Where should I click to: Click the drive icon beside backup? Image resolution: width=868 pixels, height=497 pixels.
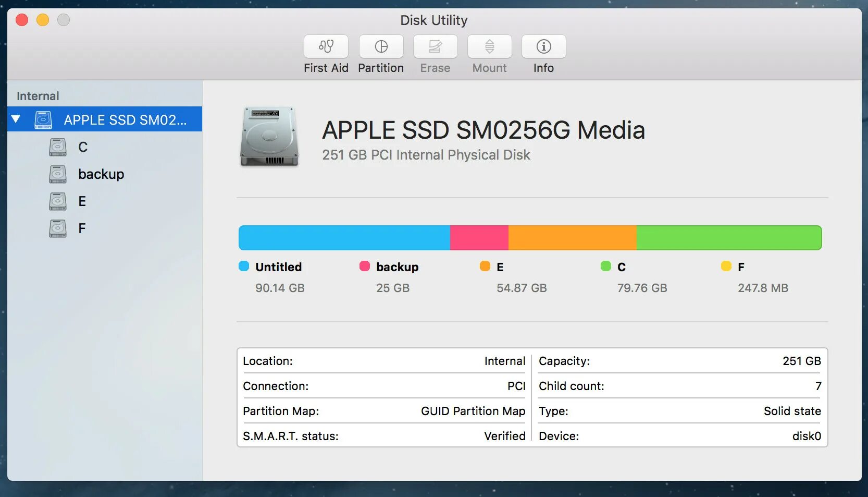pyautogui.click(x=58, y=174)
